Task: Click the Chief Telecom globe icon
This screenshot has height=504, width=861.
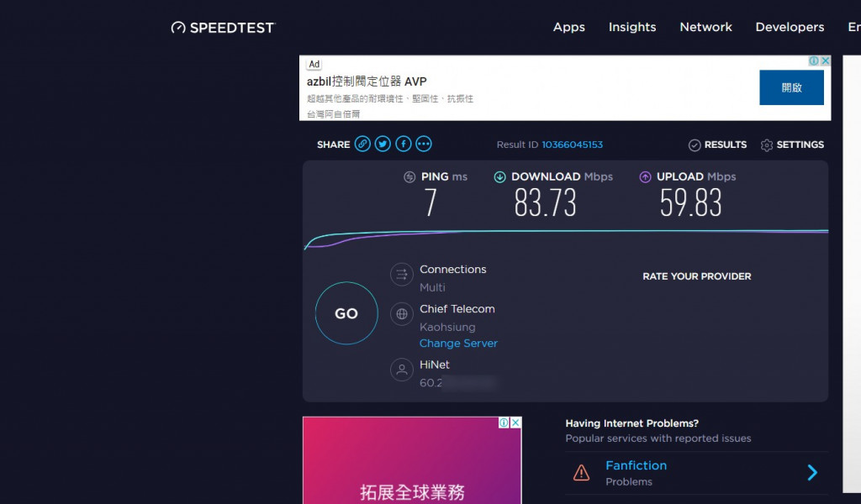Action: [x=401, y=314]
